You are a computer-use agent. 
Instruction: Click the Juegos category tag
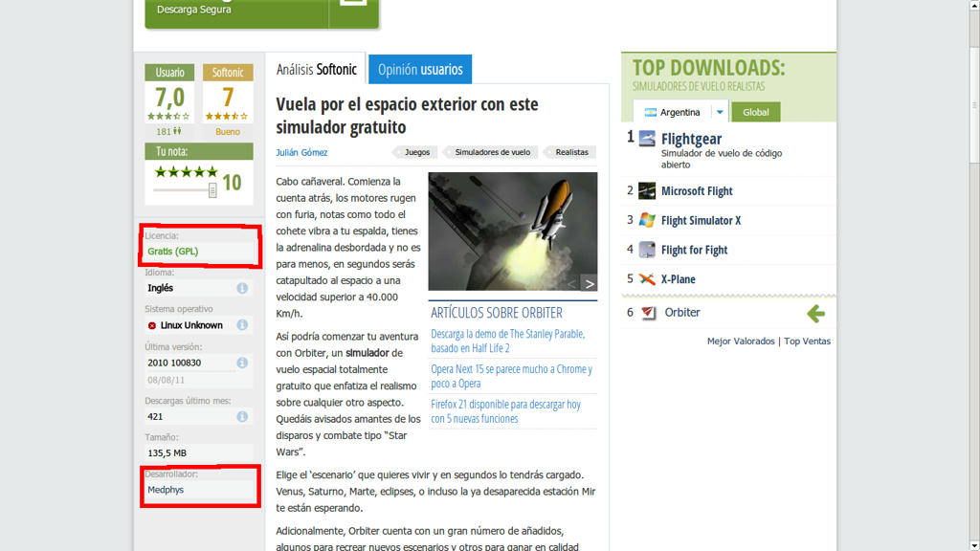point(417,152)
